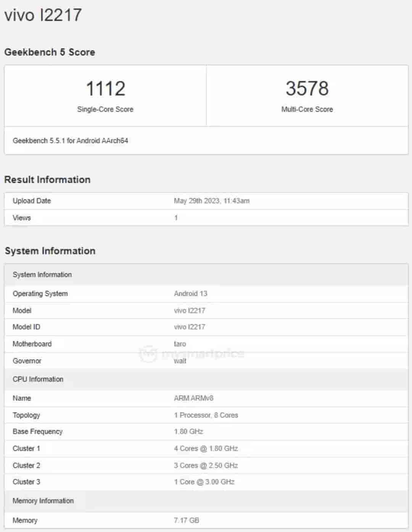Select the 3578 multi-core score number
Screen dimensions: 412x532
coord(307,88)
